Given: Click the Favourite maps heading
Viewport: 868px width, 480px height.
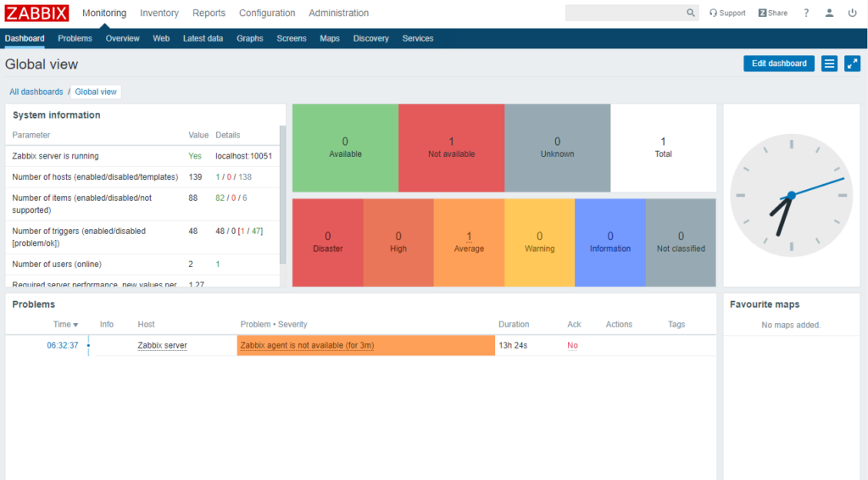Looking at the screenshot, I should pyautogui.click(x=765, y=304).
